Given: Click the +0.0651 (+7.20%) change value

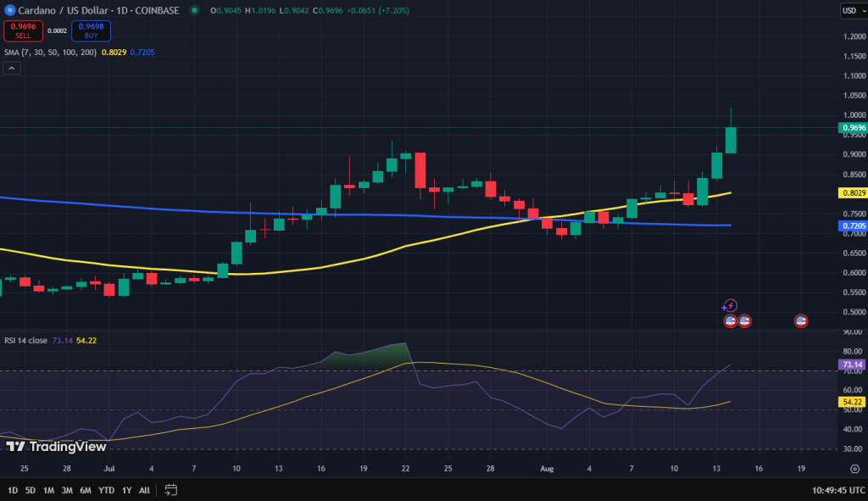Looking at the screenshot, I should click(x=377, y=10).
